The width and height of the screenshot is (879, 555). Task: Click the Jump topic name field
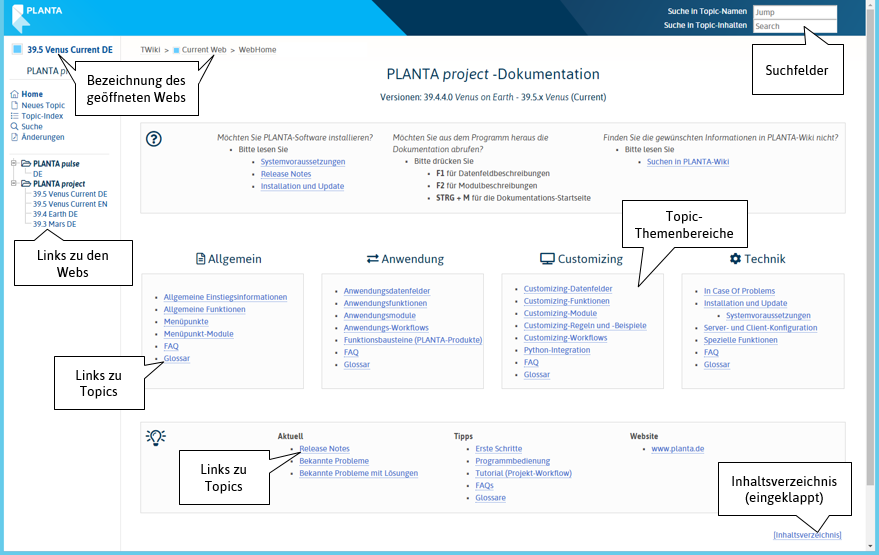pyautogui.click(x=794, y=12)
